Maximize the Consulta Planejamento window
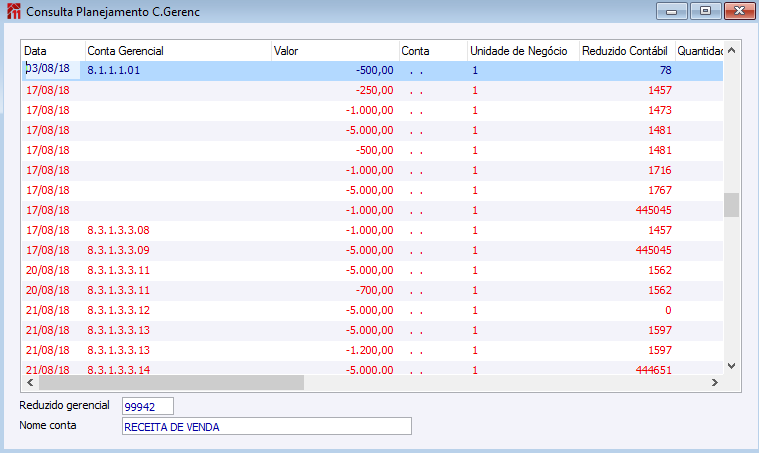This screenshot has height=453, width=759. coord(705,11)
